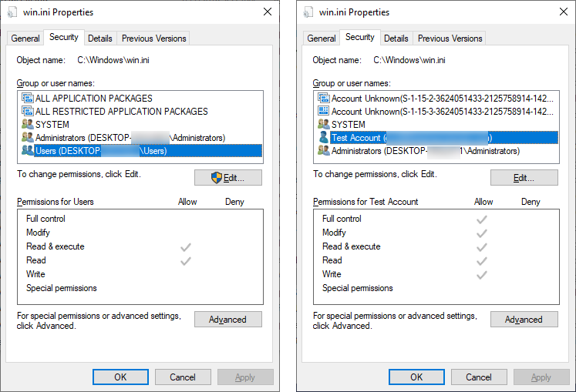The width and height of the screenshot is (576, 392).
Task: Cancel the dialog showing Permissions for Users
Action: [x=183, y=377]
